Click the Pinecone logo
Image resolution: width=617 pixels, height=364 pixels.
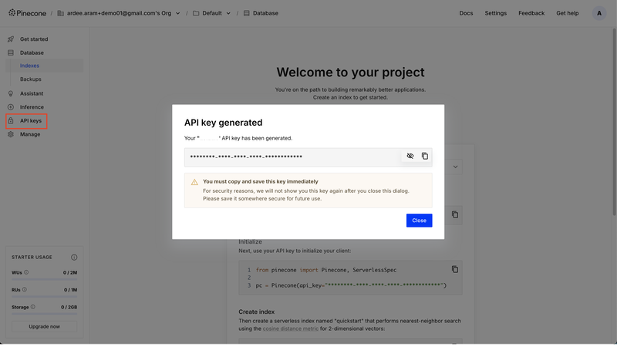[27, 13]
